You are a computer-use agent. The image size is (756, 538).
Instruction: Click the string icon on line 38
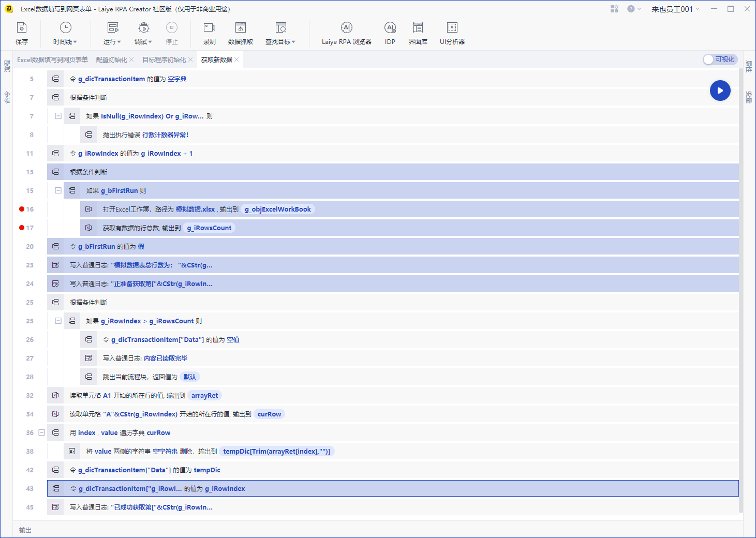[72, 451]
